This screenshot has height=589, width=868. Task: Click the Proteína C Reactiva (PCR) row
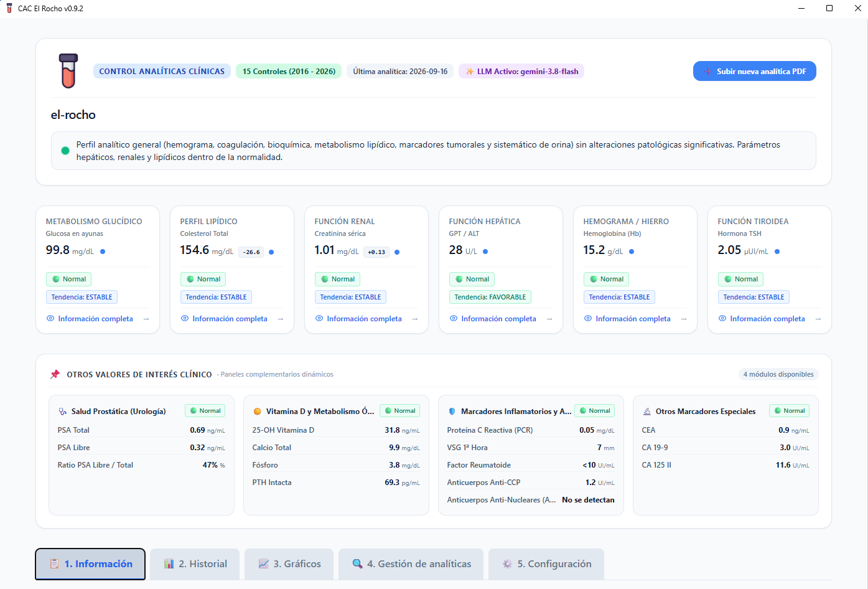pos(531,430)
